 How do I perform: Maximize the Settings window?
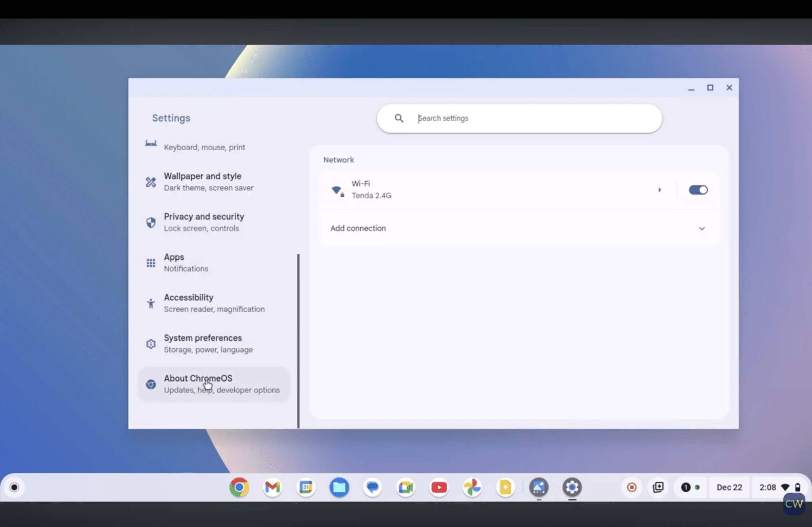pyautogui.click(x=710, y=88)
